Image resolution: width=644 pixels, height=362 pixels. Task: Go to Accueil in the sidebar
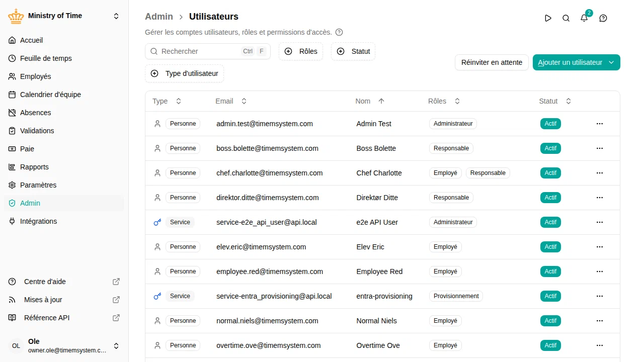64,40
